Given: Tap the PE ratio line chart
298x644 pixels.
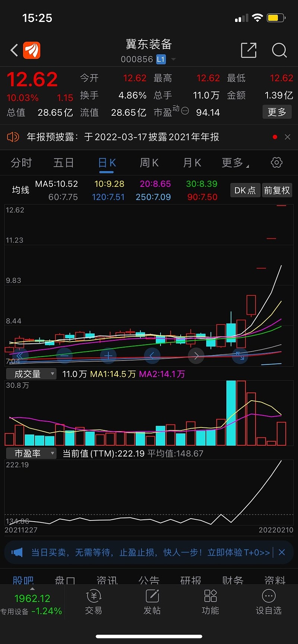Looking at the screenshot, I should [149, 492].
